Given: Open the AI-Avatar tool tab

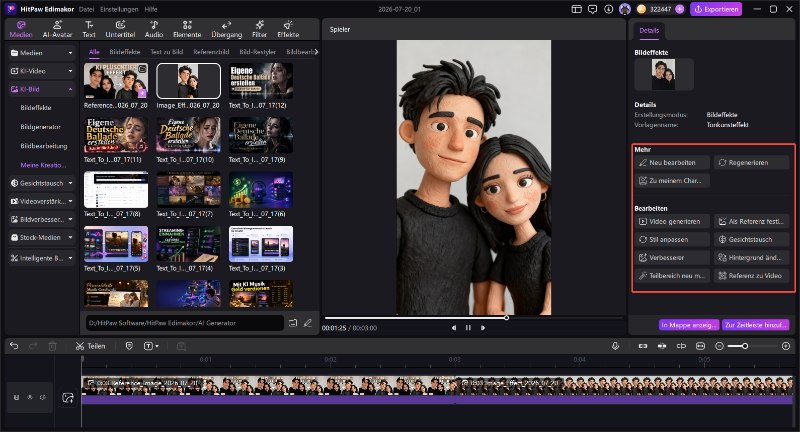Looking at the screenshot, I should (57, 29).
